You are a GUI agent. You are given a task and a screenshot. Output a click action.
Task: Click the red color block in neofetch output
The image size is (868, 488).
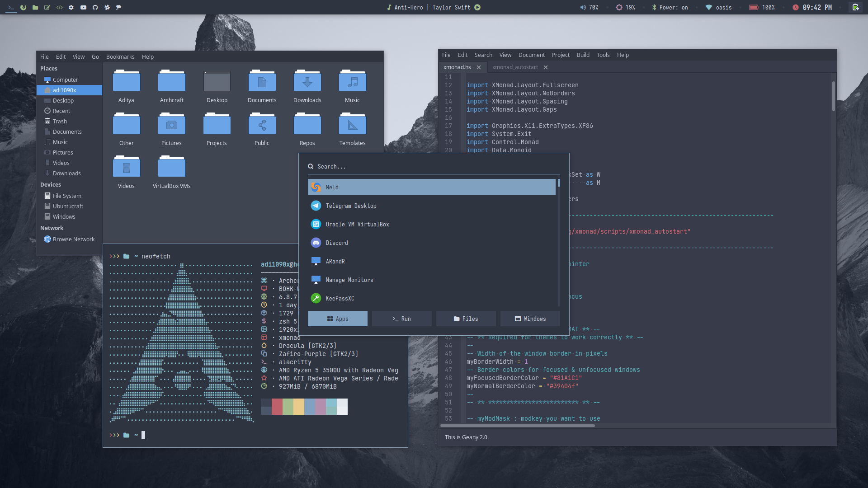(277, 406)
